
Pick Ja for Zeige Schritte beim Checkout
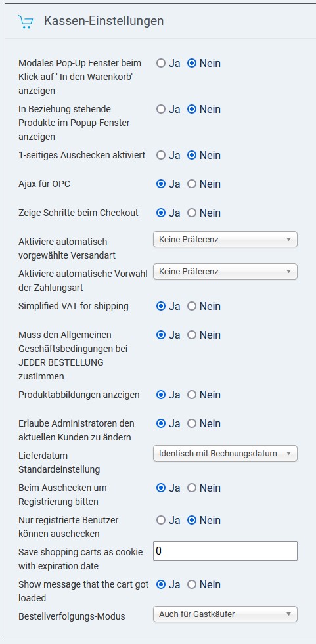coord(161,213)
